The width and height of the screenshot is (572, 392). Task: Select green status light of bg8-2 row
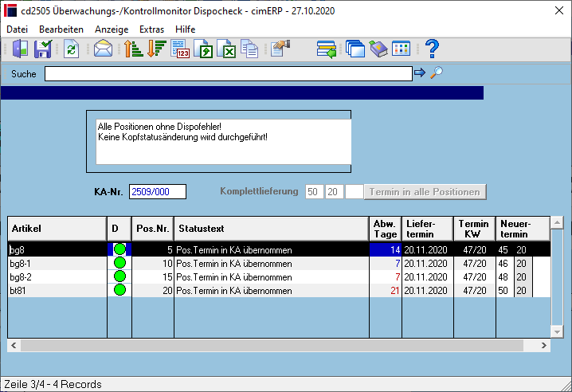[119, 276]
